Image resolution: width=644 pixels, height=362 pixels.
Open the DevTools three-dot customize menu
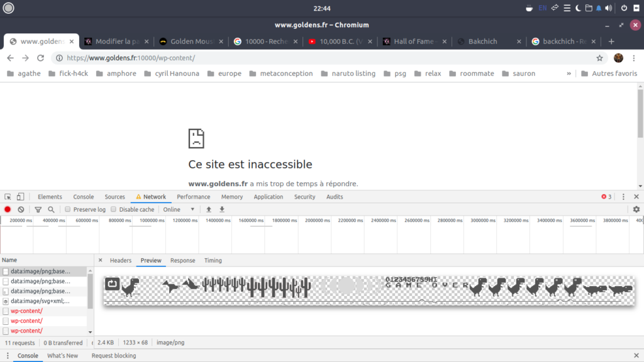623,197
